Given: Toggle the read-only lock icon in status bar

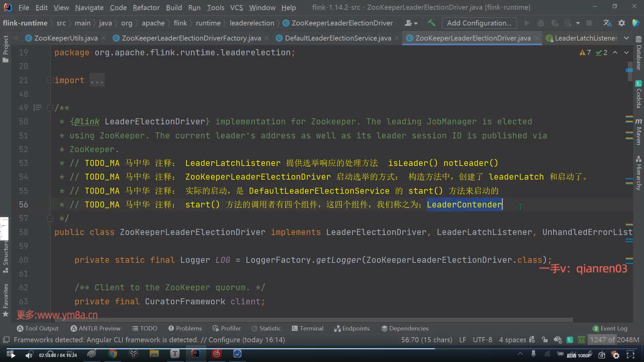Looking at the screenshot, I should [545, 340].
